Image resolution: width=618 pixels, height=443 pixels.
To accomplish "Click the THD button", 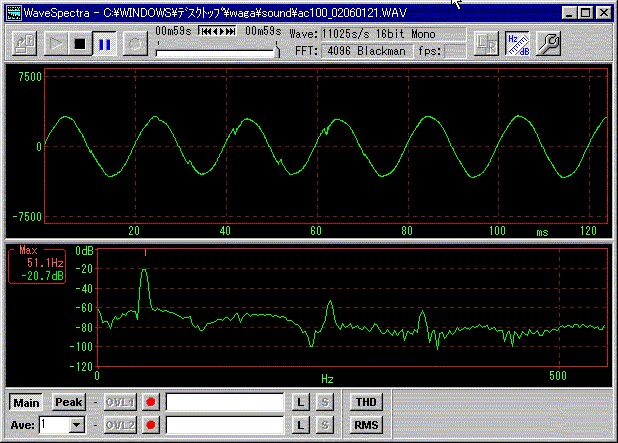I will [x=366, y=402].
